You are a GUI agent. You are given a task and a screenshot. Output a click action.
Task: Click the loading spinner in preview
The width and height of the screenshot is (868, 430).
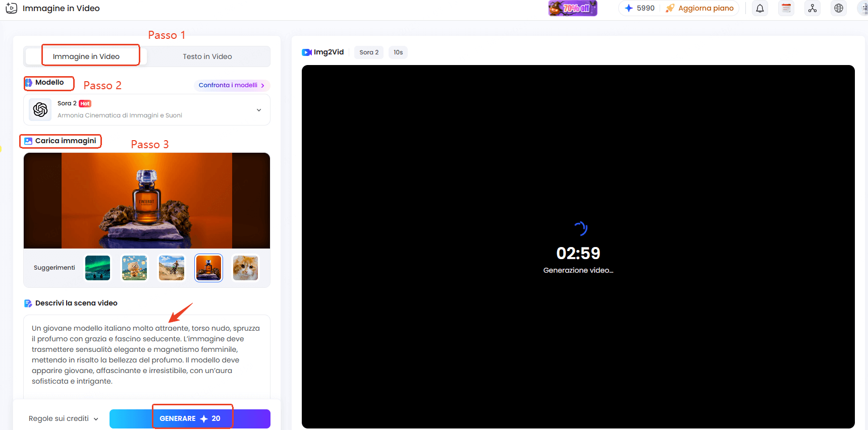[x=580, y=228]
